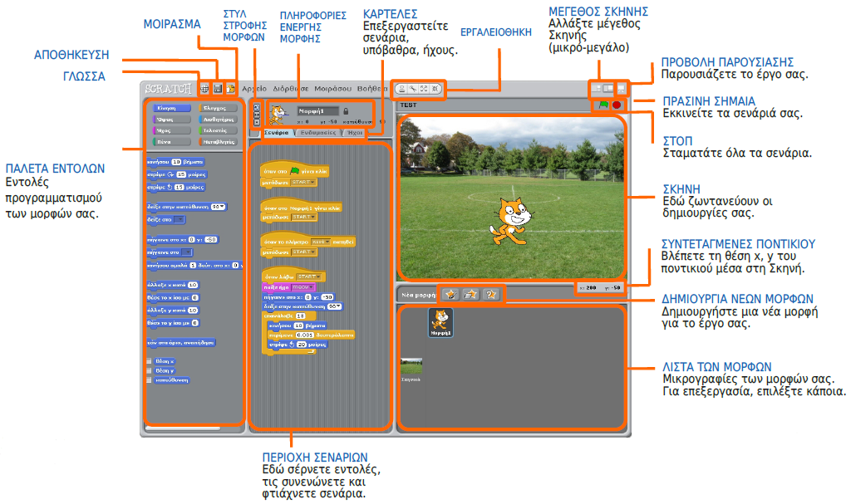Image resolution: width=851 pixels, height=504 pixels.
Task: Click the green flag to start scripts
Action: [603, 105]
